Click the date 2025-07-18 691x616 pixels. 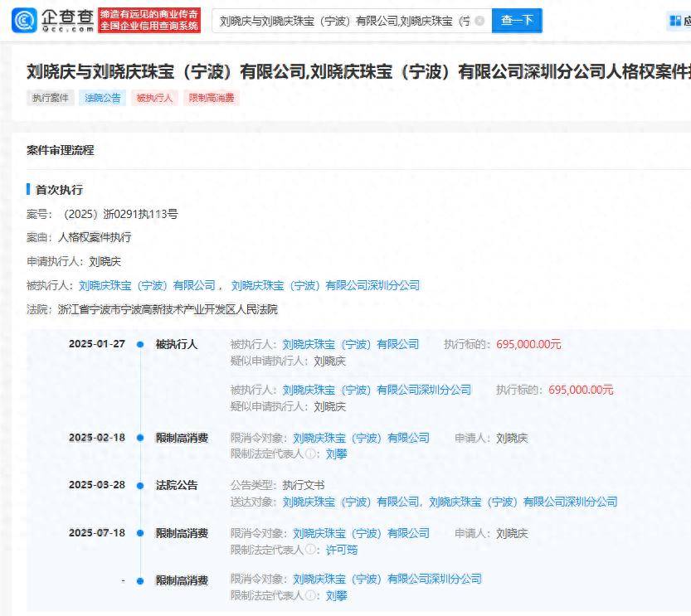(97, 533)
